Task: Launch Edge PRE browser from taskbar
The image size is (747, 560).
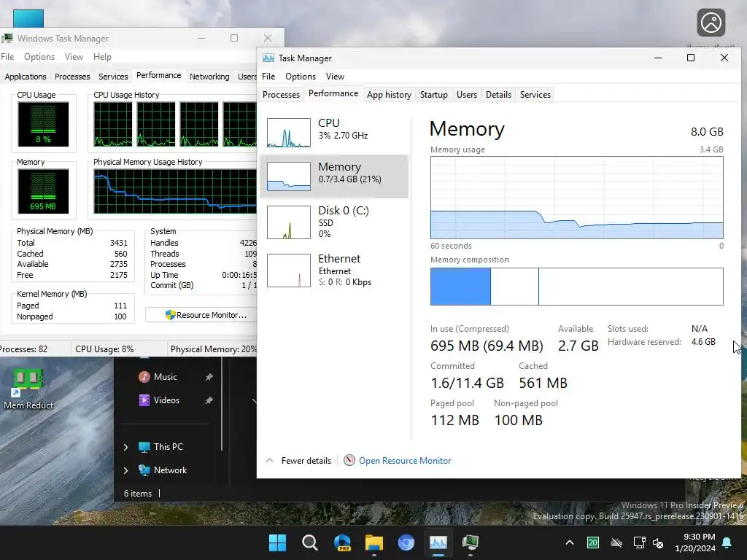Action: (342, 542)
